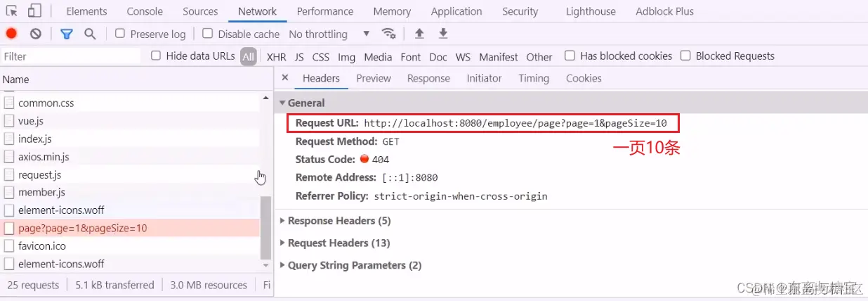Screen dimensions: 868x301
Task: Open the Lighthouse panel
Action: point(591,11)
